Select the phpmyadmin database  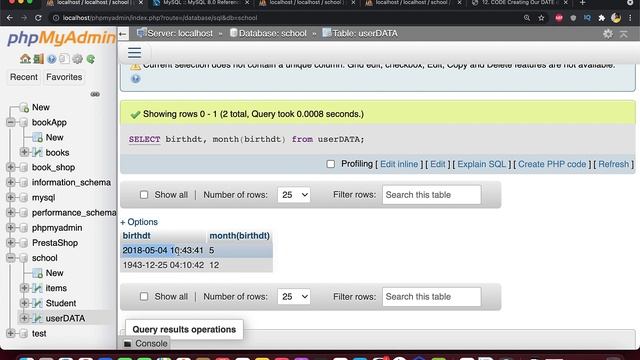pyautogui.click(x=57, y=228)
